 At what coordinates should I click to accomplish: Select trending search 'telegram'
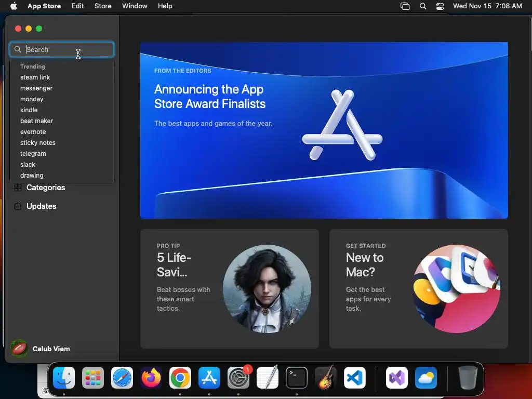[33, 153]
